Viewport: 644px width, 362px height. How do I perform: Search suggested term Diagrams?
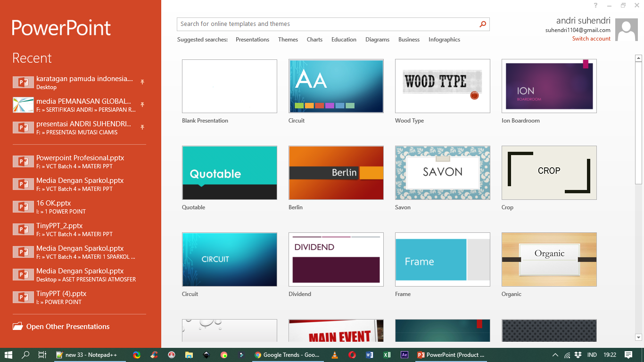pos(377,40)
